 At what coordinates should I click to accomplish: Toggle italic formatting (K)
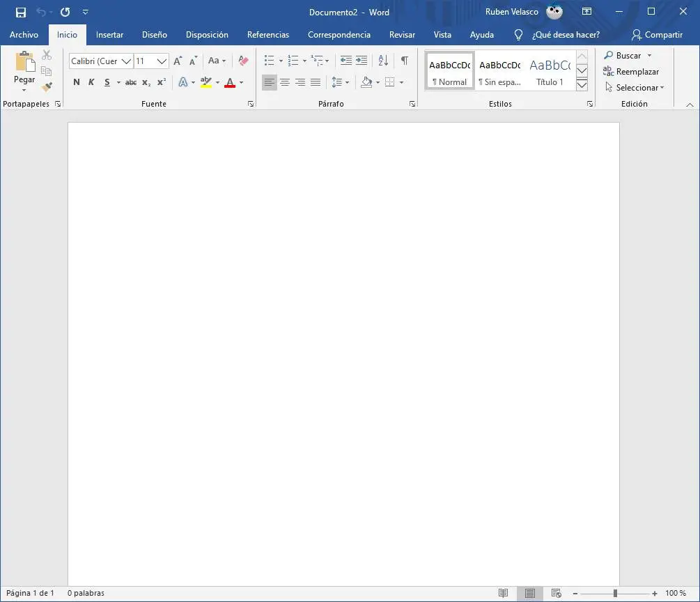(x=91, y=82)
